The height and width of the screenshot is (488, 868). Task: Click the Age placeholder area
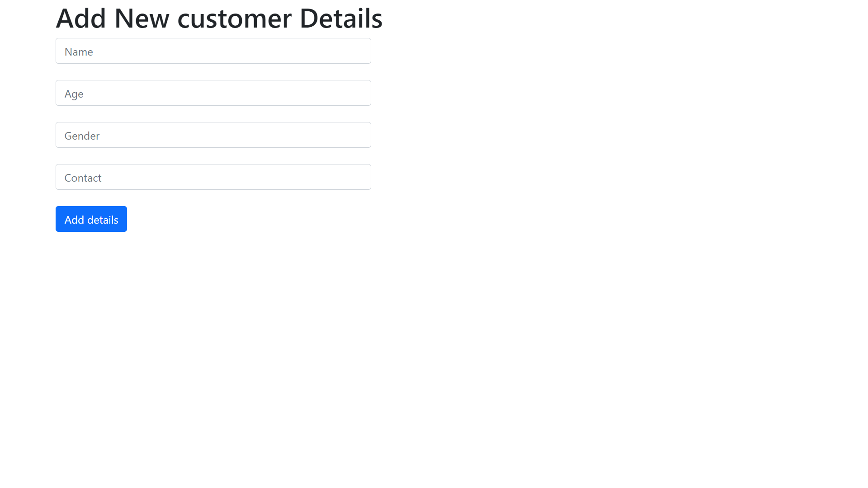coord(213,93)
